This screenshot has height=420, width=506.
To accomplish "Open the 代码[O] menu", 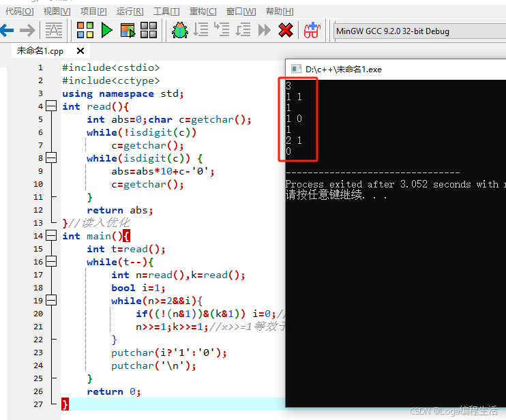I will (x=19, y=12).
